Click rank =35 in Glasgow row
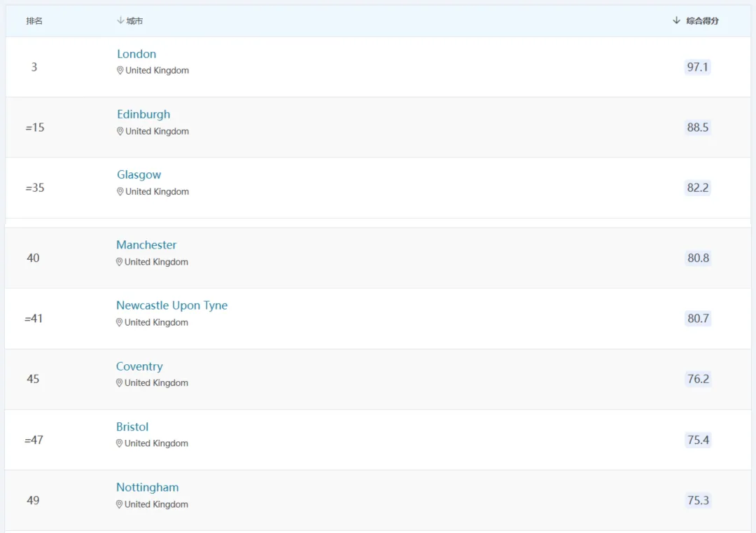756x533 pixels. tap(35, 188)
